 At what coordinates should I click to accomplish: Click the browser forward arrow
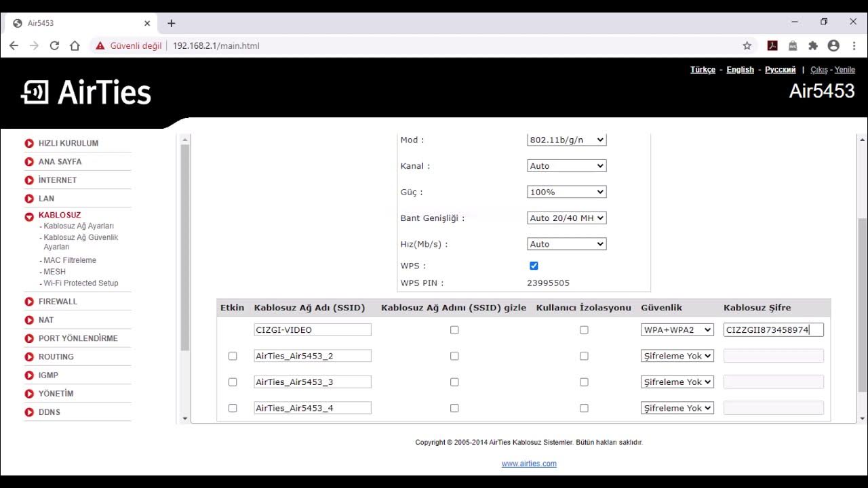point(34,45)
